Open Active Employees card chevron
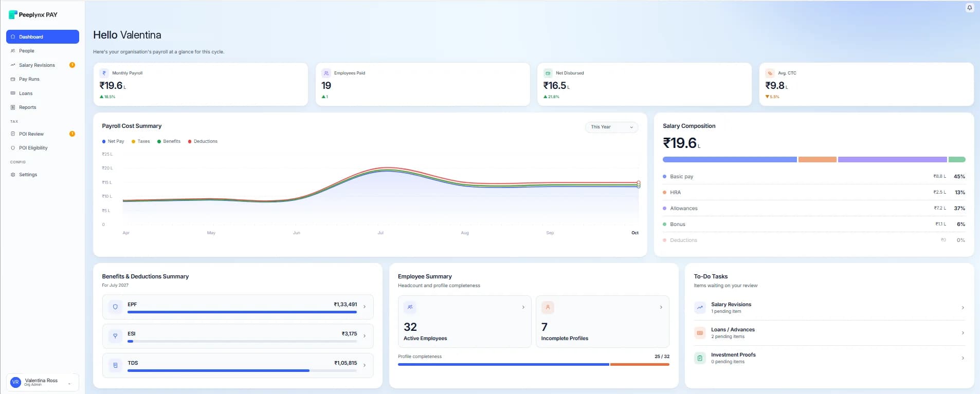 pyautogui.click(x=523, y=307)
